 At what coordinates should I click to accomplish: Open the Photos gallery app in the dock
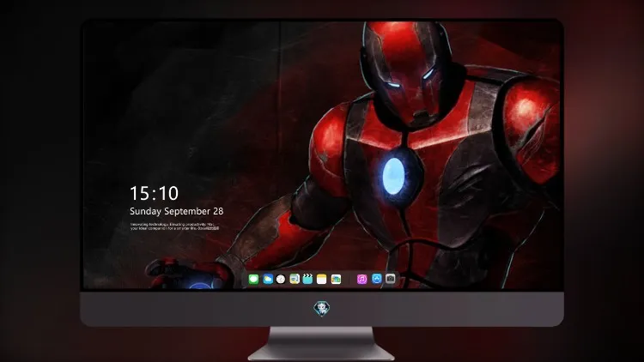(x=336, y=279)
